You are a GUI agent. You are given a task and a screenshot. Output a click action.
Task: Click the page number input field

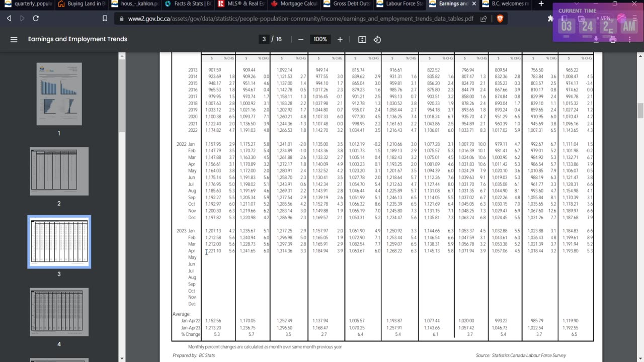click(x=264, y=39)
